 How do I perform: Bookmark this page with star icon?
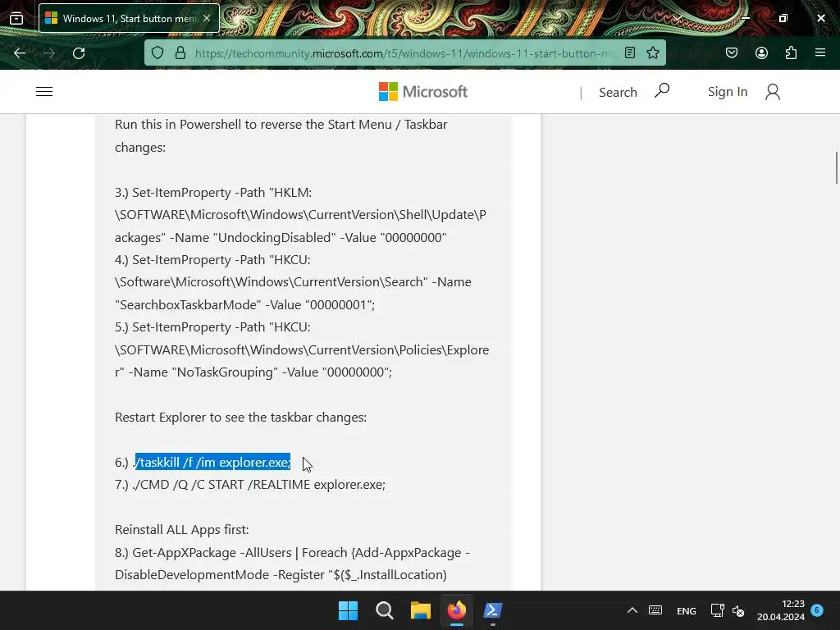click(x=652, y=52)
